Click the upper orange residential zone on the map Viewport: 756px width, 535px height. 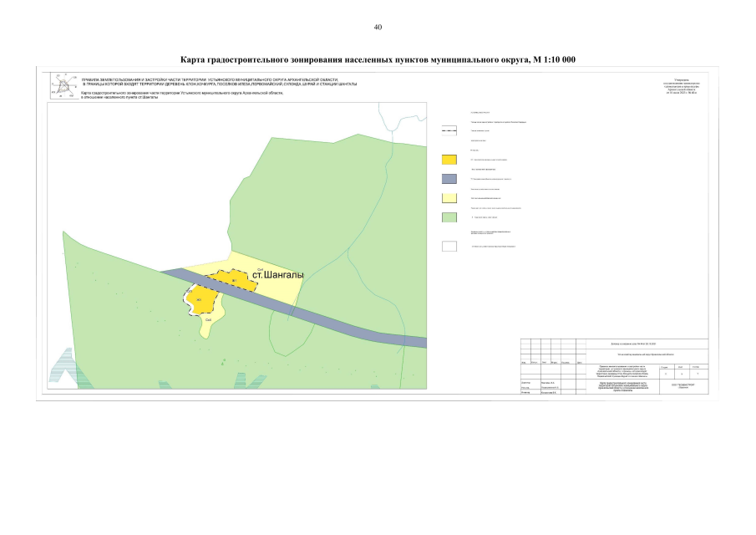232,281
